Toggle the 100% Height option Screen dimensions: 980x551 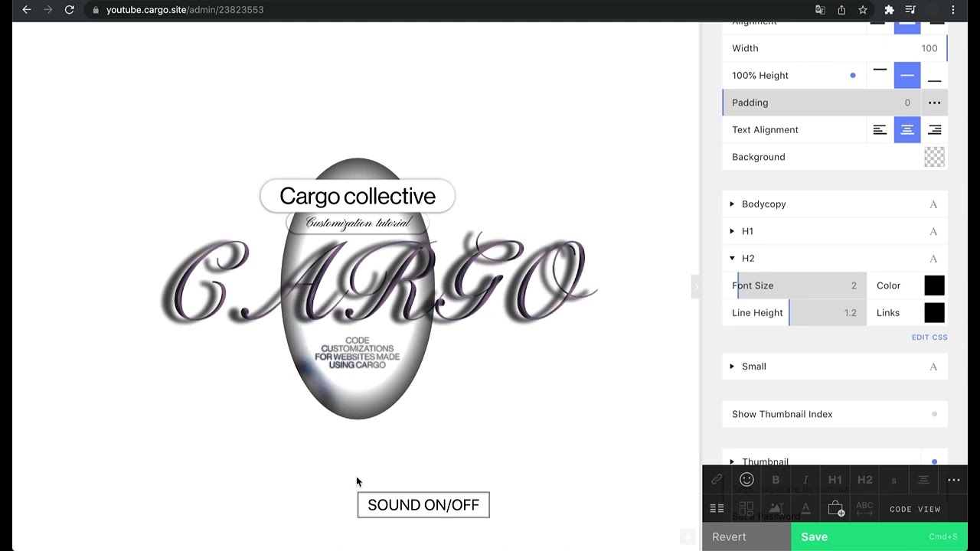(853, 75)
